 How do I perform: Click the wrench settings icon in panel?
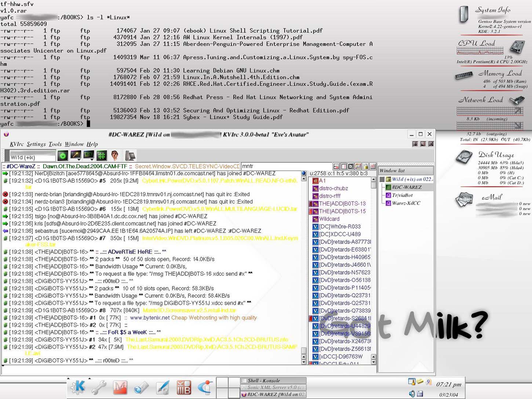click(x=99, y=388)
